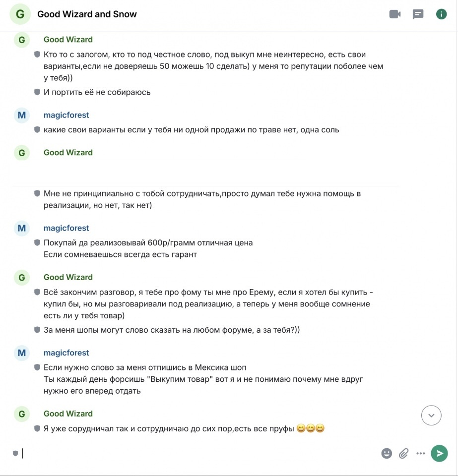Click the G avatar beside the пруфы message
Image resolution: width=458 pixels, height=476 pixels.
(x=22, y=414)
